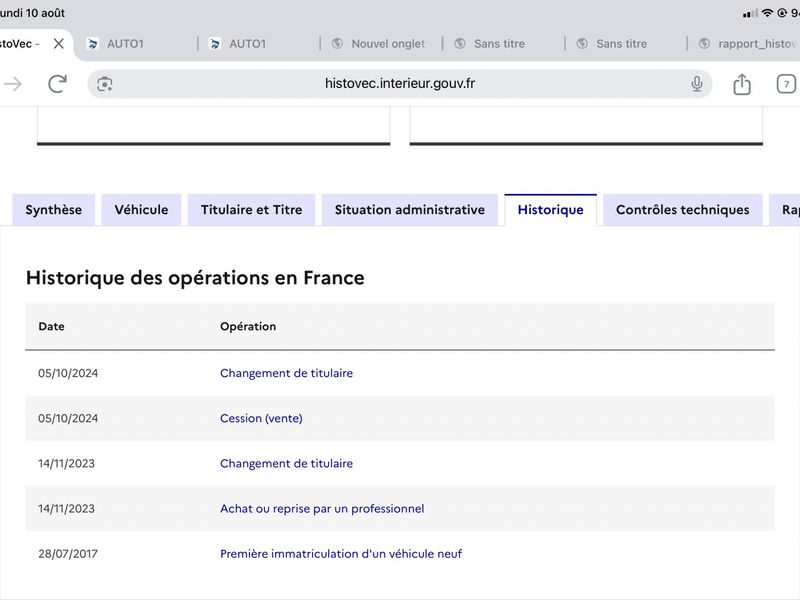Click the 28/07/2017 date cell
Image resolution: width=800 pixels, height=600 pixels.
(x=68, y=554)
